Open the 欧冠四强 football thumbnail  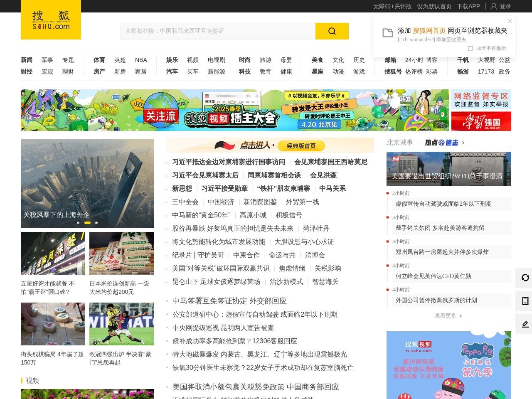(121, 324)
